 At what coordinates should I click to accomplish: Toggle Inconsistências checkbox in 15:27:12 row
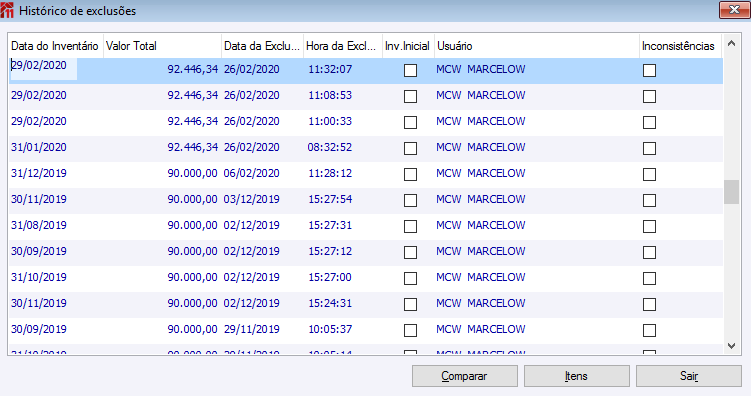[649, 252]
